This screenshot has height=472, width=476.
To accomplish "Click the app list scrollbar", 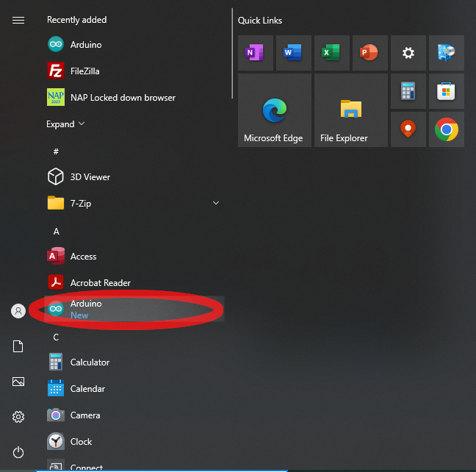I will pyautogui.click(x=232, y=54).
